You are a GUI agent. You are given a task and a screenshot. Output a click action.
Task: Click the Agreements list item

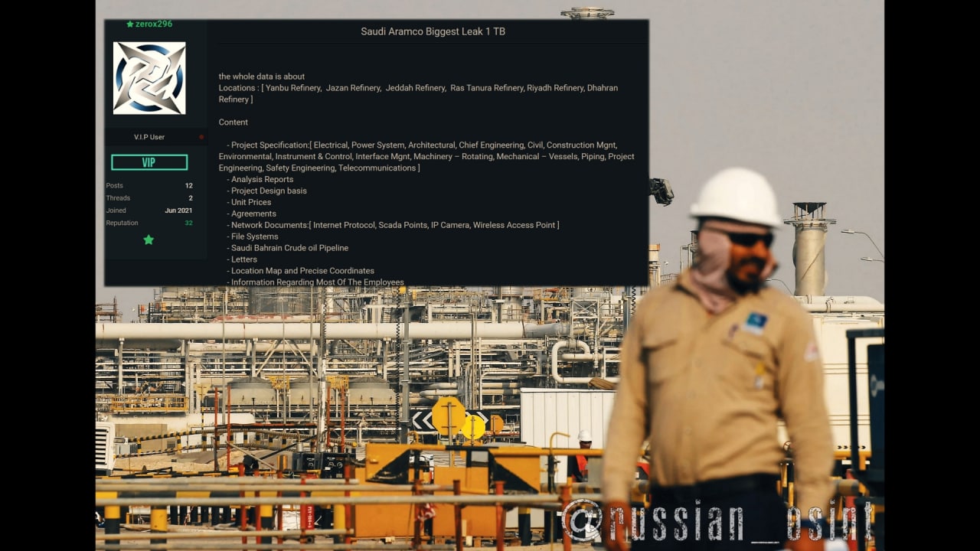253,214
